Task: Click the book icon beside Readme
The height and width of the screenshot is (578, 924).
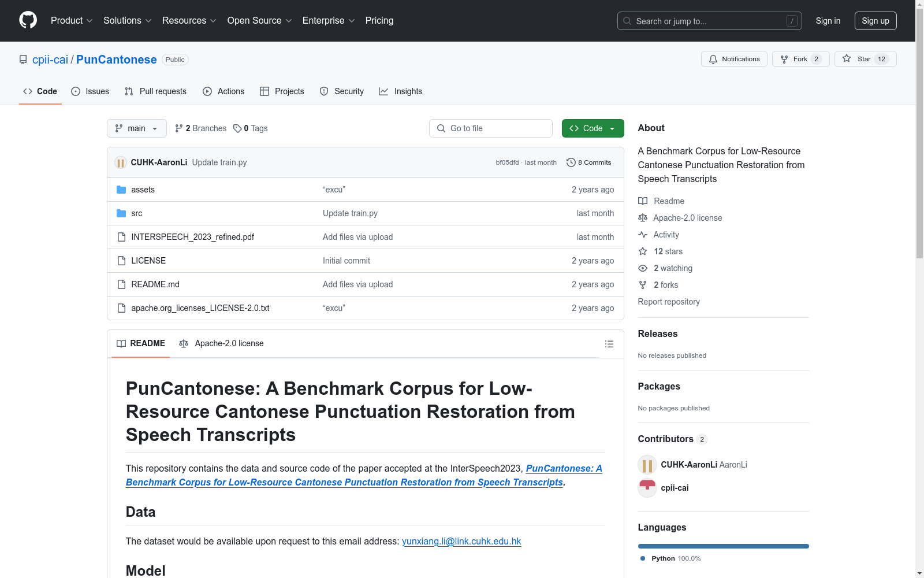Action: (x=643, y=201)
